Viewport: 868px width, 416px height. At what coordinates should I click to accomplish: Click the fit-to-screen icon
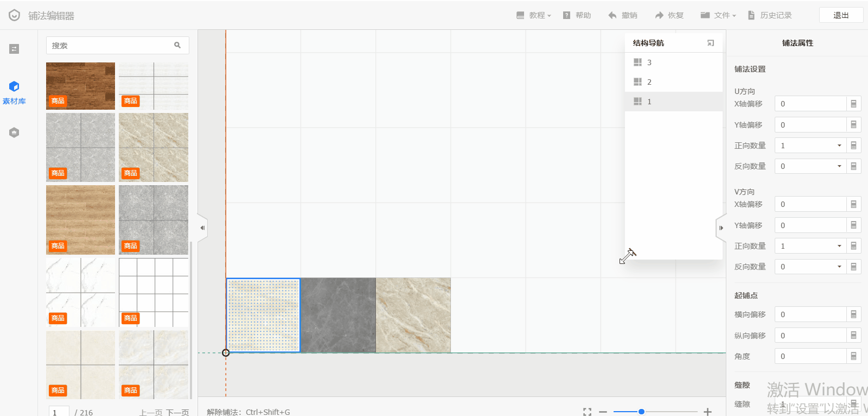pos(587,412)
